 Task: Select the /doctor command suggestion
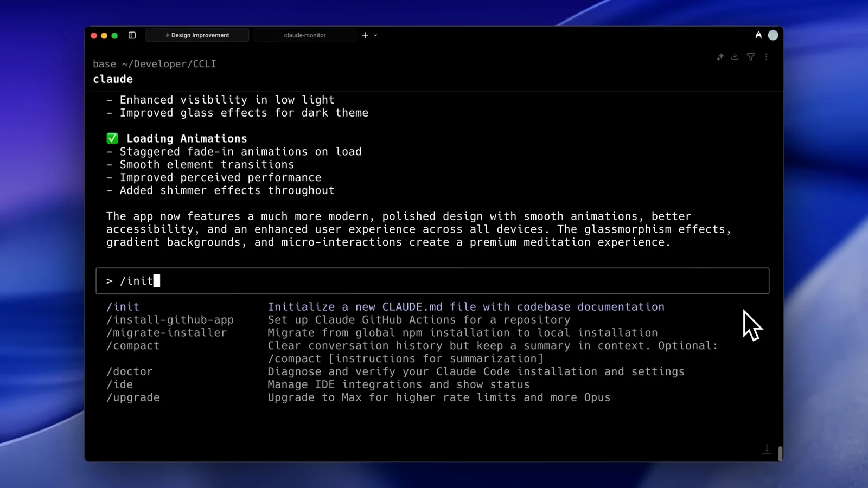point(395,372)
